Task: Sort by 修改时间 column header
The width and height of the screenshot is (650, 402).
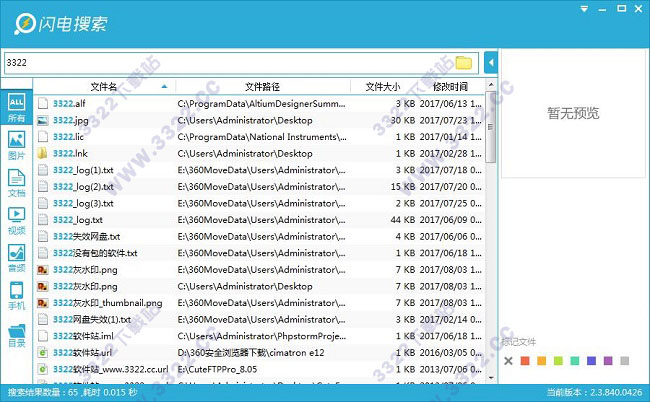Action: pos(450,87)
